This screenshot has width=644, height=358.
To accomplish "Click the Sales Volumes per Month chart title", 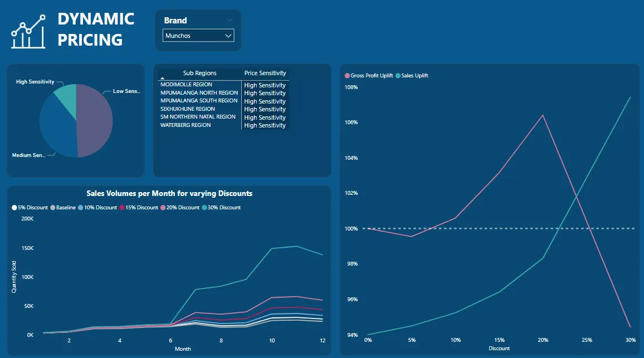I will click(169, 193).
